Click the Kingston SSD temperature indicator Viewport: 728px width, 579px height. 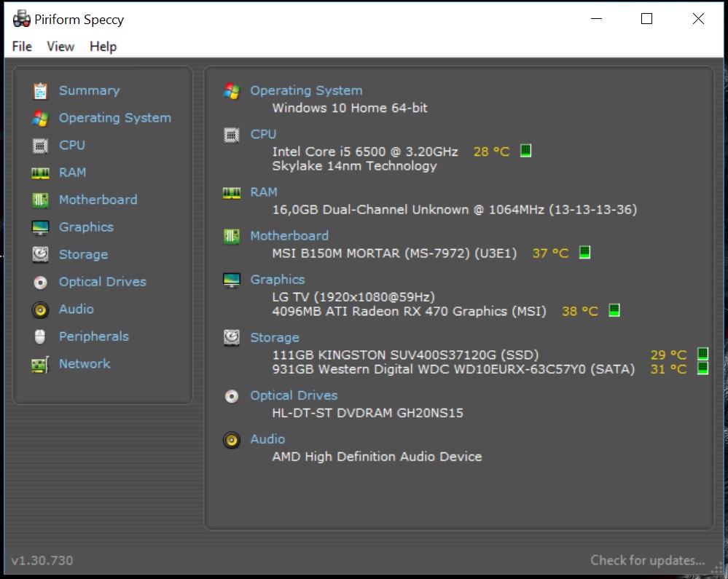tap(703, 354)
